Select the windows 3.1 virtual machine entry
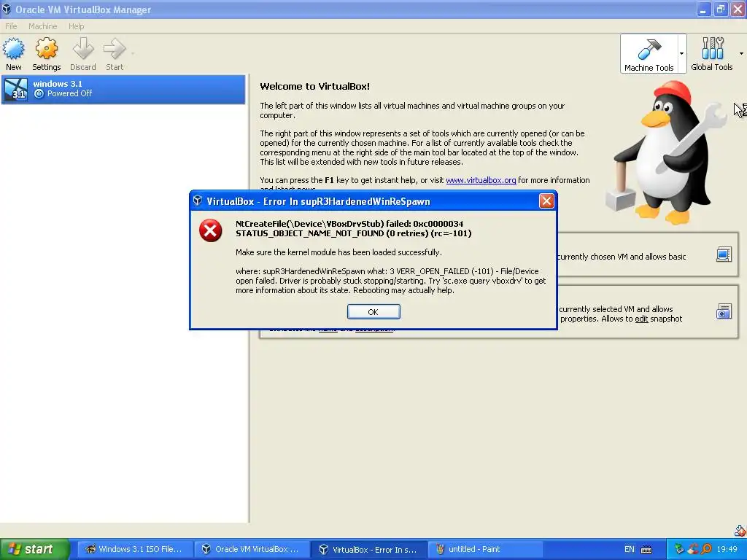This screenshot has width=747, height=560. click(123, 89)
